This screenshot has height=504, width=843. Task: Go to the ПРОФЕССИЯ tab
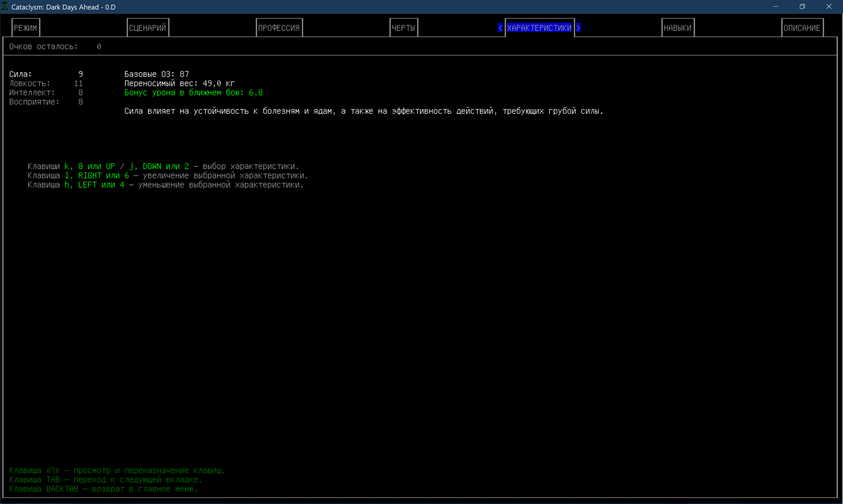click(x=279, y=28)
